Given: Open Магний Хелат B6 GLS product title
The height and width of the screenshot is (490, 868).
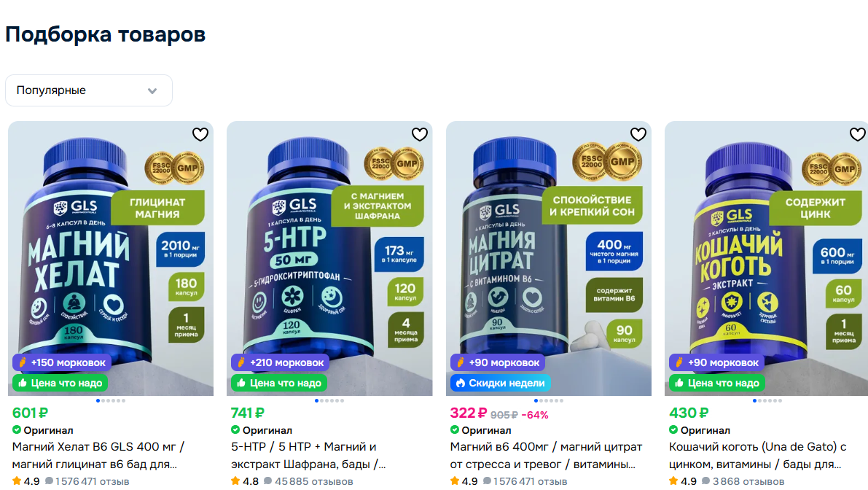Looking at the screenshot, I should (x=98, y=455).
